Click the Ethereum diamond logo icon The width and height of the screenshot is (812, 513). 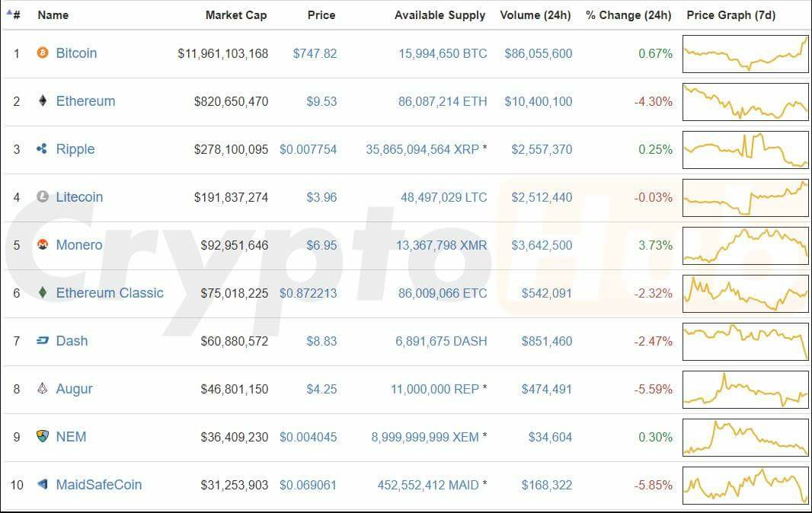pos(43,100)
